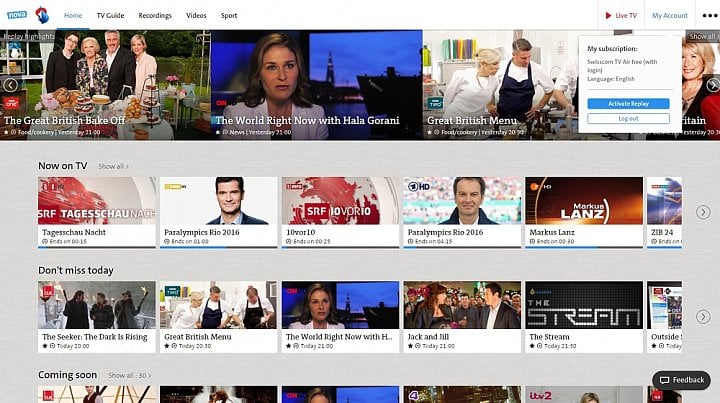
Task: Click star icon under Great British Bake Off
Action: 6,132
